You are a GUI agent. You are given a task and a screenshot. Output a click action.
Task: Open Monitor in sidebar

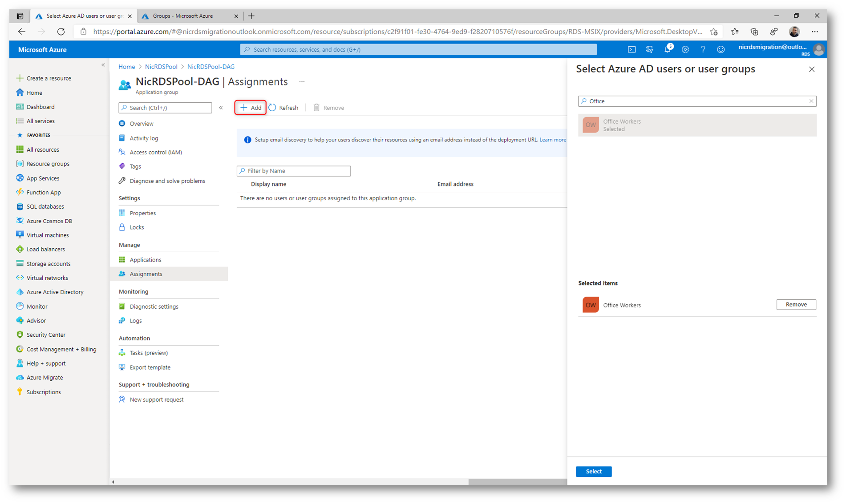[37, 306]
